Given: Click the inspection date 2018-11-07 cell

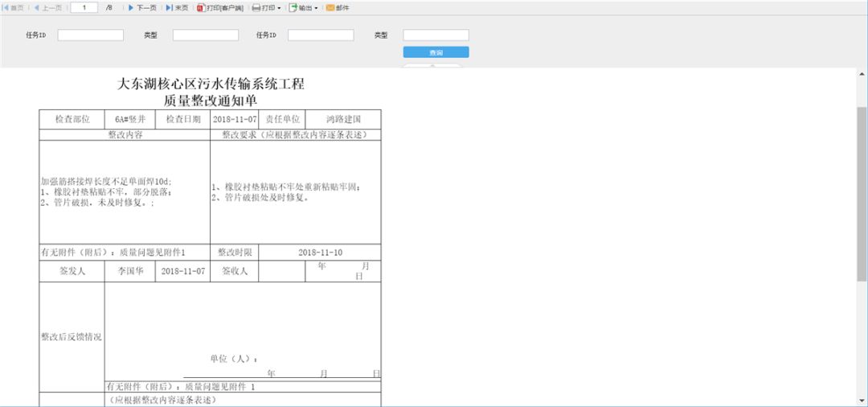Looking at the screenshot, I should tap(235, 120).
